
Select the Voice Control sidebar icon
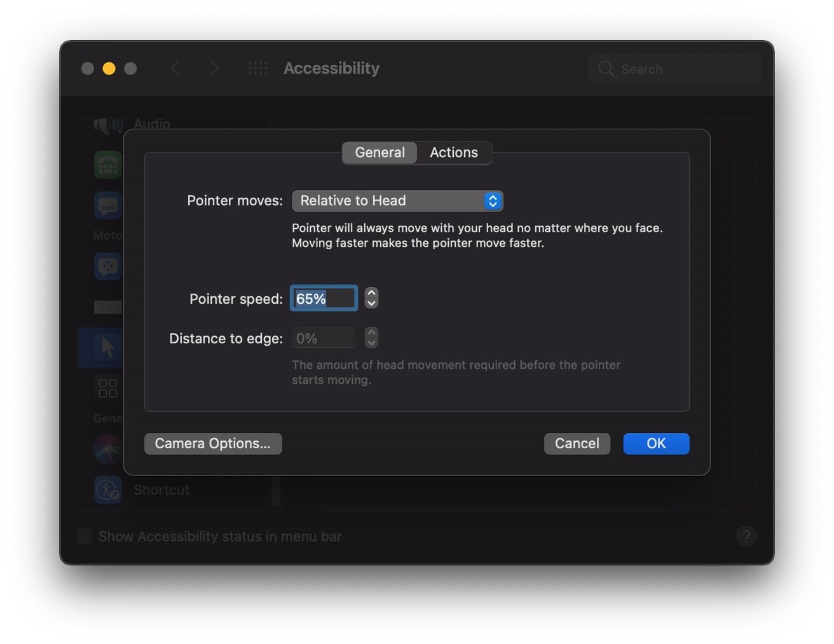click(108, 266)
